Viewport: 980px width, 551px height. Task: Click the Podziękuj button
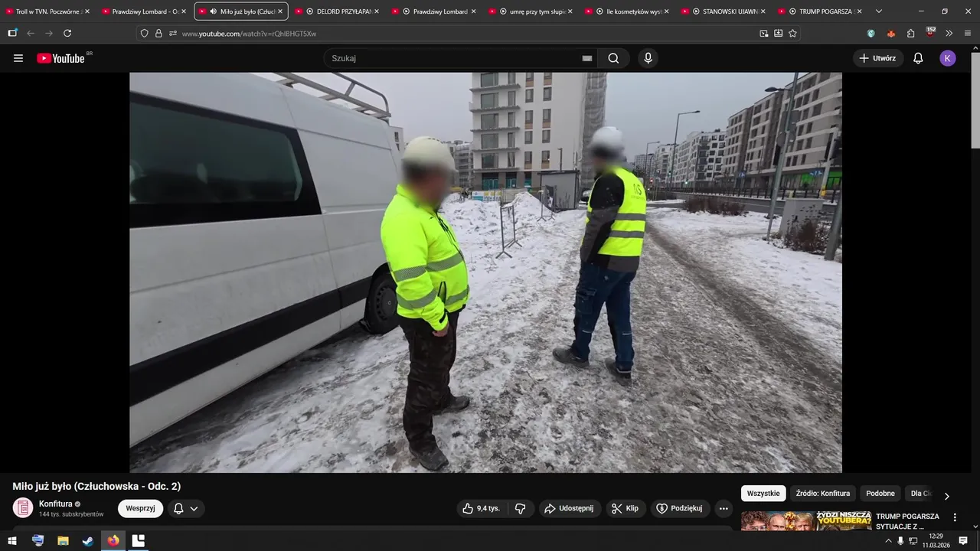point(680,508)
